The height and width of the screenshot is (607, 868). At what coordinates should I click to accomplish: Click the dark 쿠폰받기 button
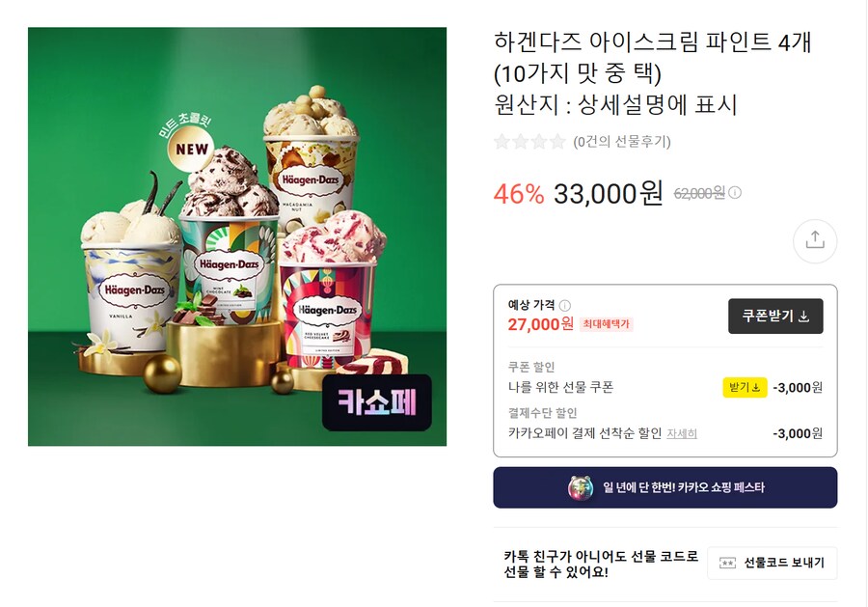775,317
